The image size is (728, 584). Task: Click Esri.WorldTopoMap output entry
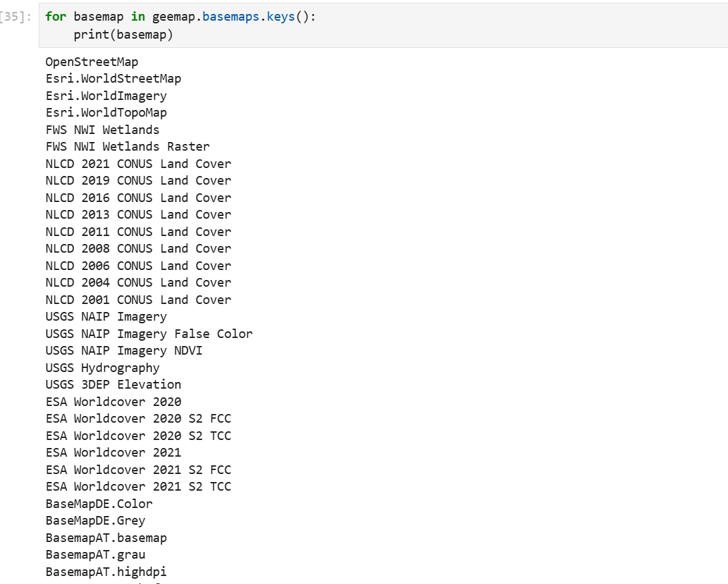[106, 113]
